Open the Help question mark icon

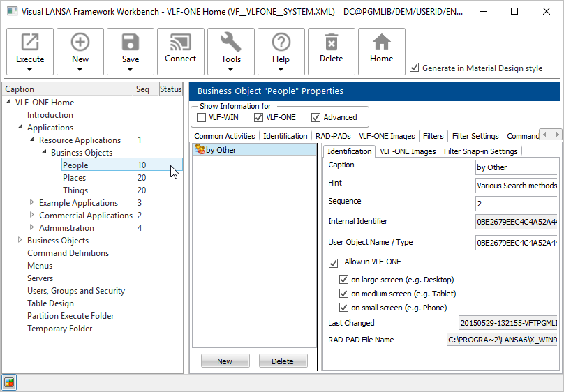tap(281, 43)
